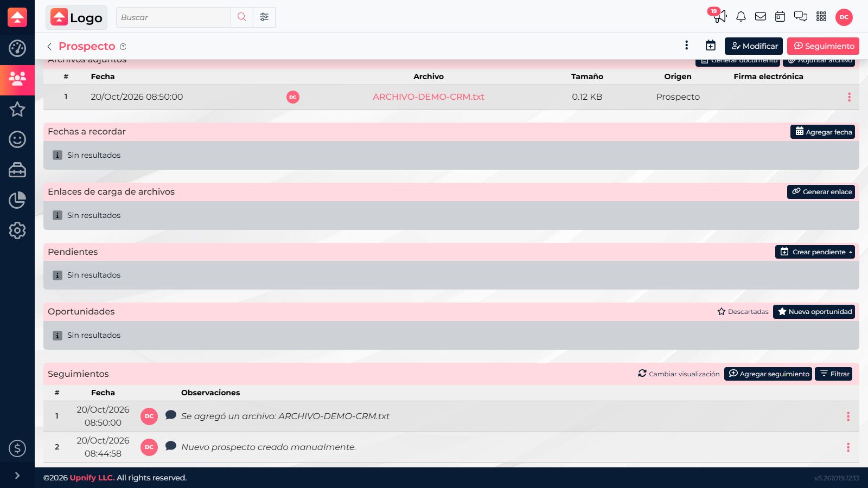Viewport: 868px width, 488px height.
Task: Click the red Seguimiento button
Action: coord(823,46)
